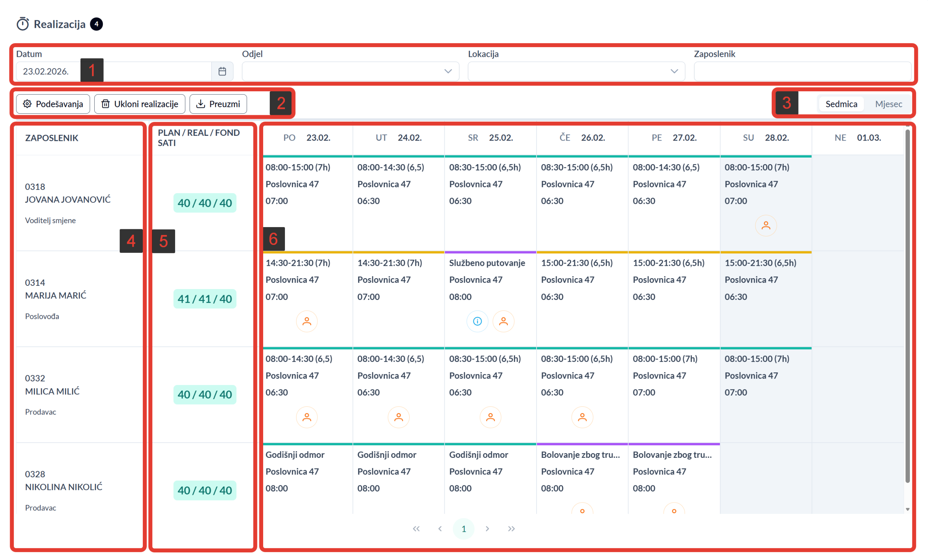Viewport: 928px width, 560px height.
Task: Expand the Lokacija dropdown
Action: [674, 71]
